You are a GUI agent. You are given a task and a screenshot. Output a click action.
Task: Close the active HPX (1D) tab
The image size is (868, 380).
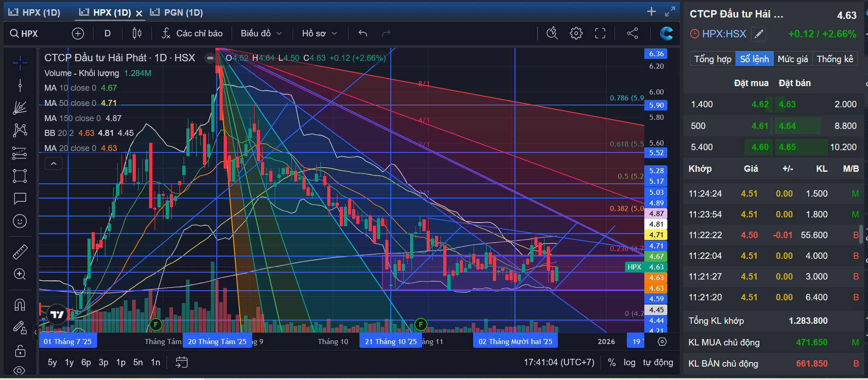pyautogui.click(x=139, y=13)
